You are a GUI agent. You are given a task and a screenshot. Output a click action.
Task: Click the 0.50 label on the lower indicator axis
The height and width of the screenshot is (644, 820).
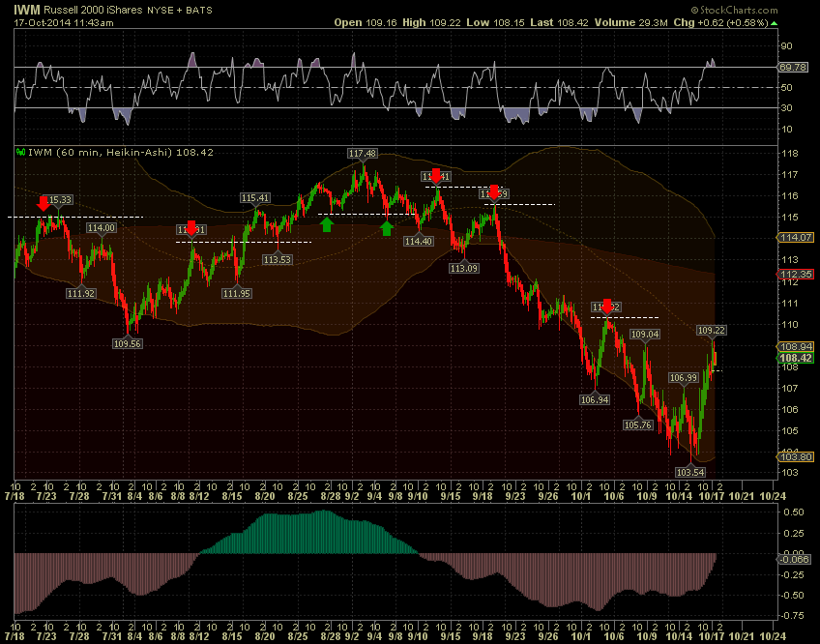click(794, 512)
